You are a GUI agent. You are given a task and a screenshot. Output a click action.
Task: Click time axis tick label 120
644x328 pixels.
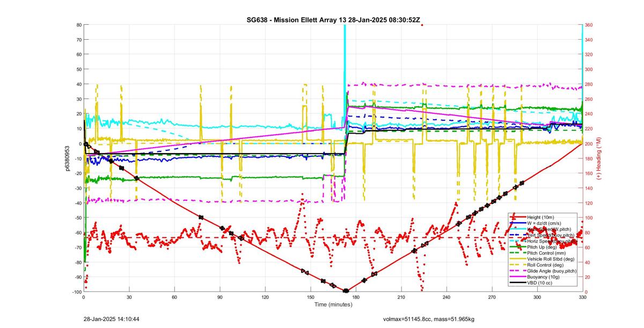pyautogui.click(x=265, y=297)
